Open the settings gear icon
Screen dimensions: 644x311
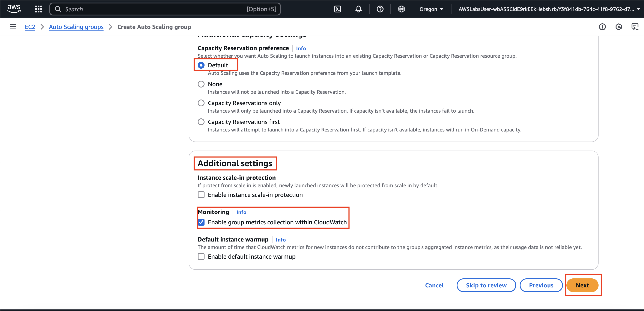(401, 9)
